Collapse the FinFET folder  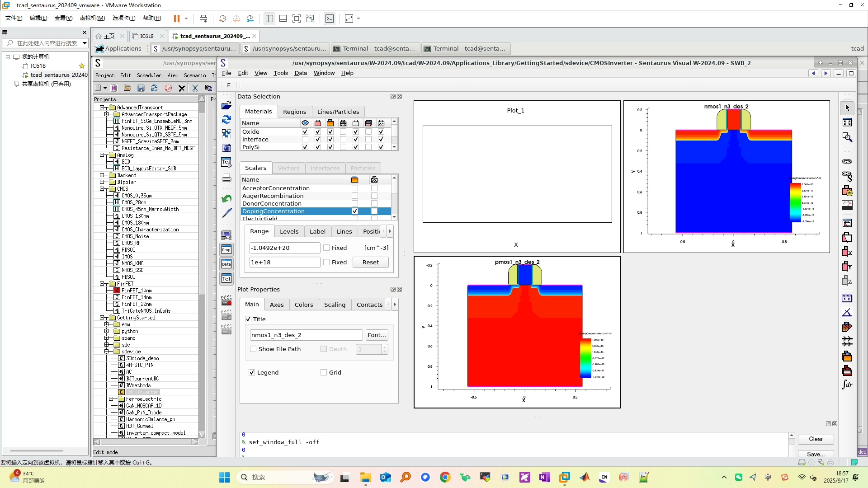[x=102, y=284]
